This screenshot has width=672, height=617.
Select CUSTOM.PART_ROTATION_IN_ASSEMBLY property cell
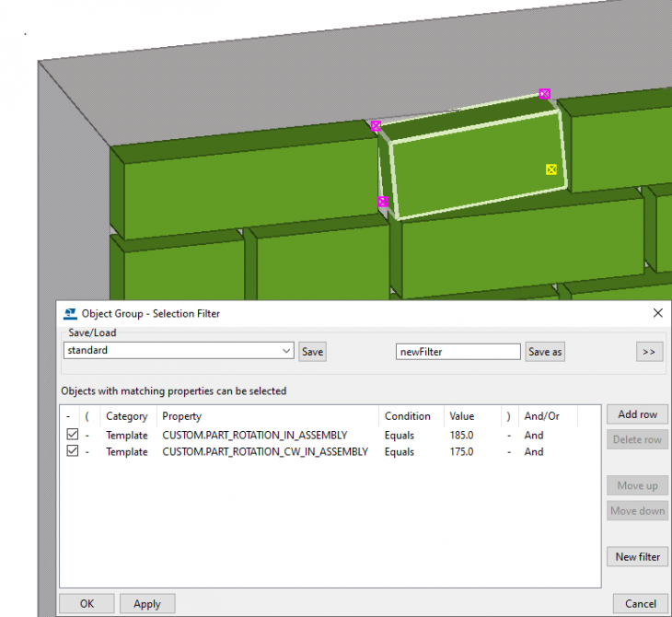[x=255, y=436]
